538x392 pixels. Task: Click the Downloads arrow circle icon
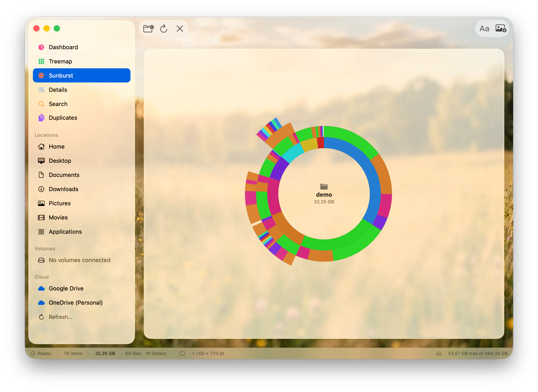[41, 189]
